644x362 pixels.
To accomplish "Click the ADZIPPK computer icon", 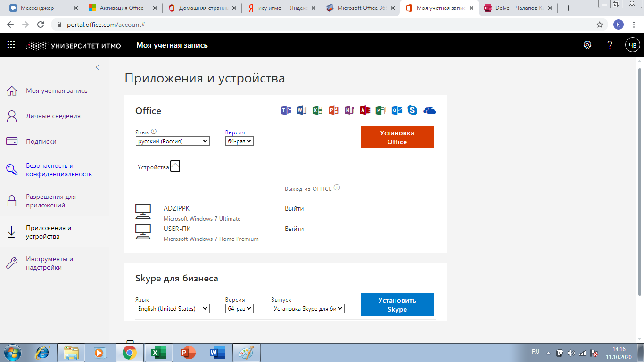I will click(x=143, y=212).
